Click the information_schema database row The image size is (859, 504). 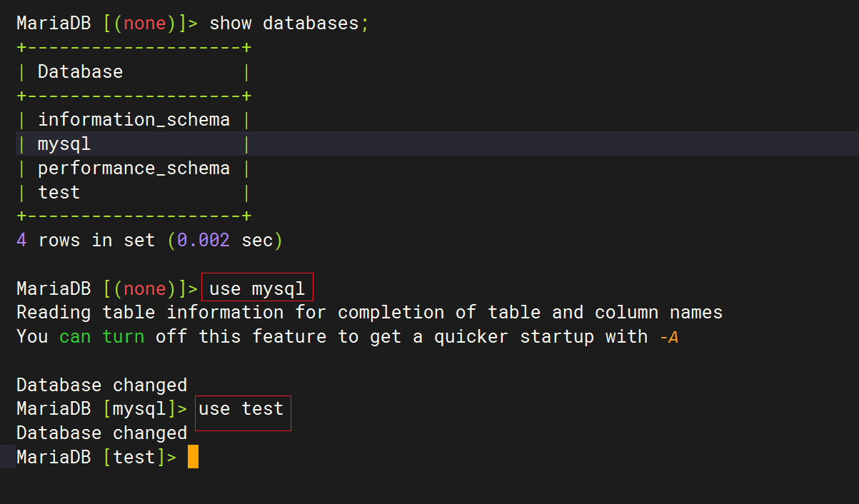[x=134, y=119]
